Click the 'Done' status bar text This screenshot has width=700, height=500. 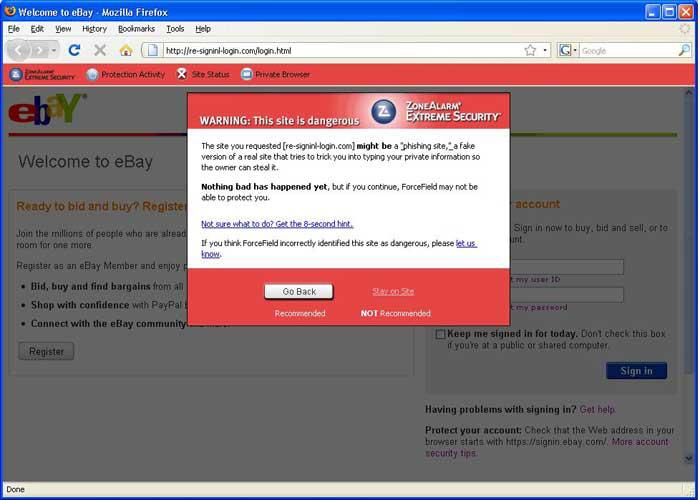pos(15,489)
